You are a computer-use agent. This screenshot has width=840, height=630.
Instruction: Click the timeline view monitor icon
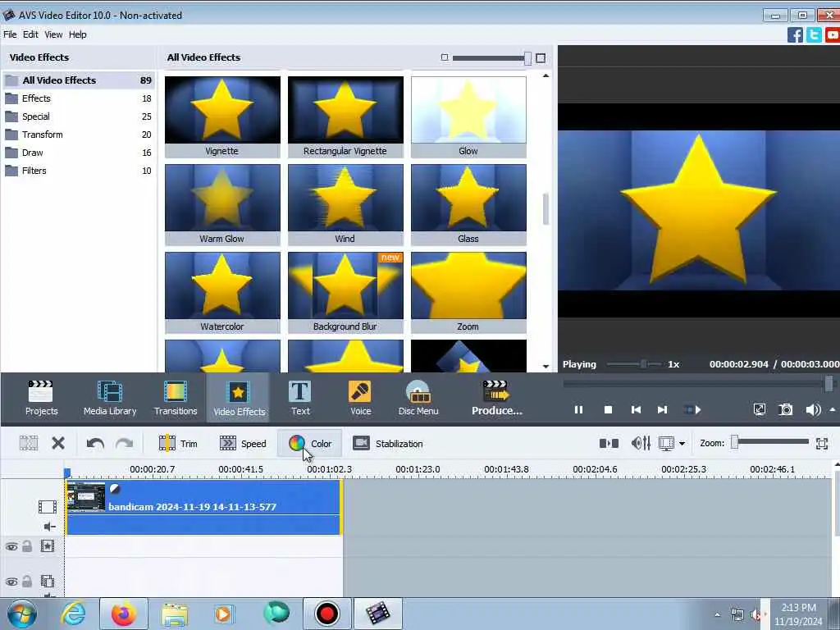point(666,444)
